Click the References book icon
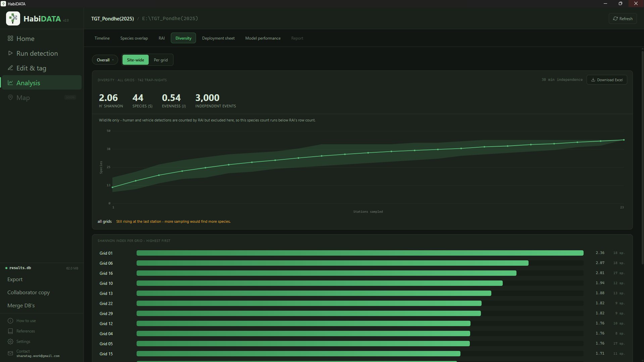 pos(10,331)
